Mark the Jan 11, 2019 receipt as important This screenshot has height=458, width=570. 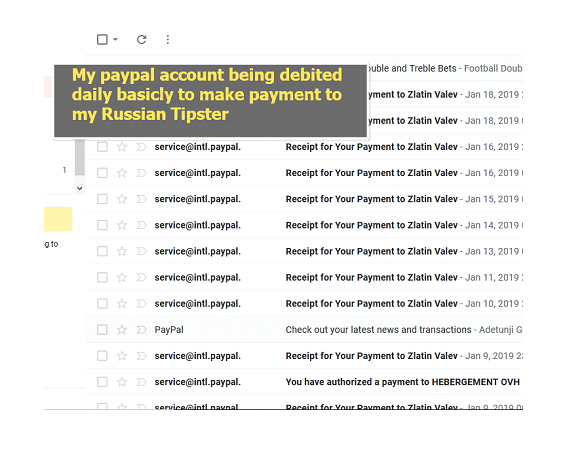pyautogui.click(x=141, y=278)
